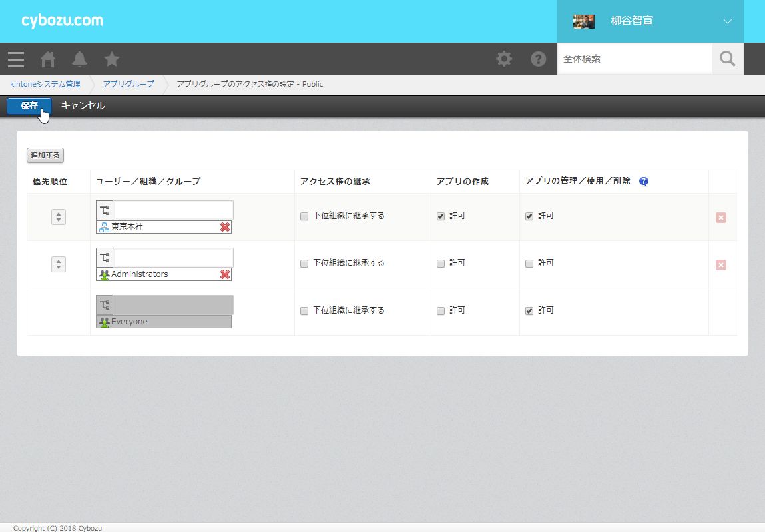Change priority order of 東京本社 row
Screen dimensions: 765x532
click(x=59, y=217)
